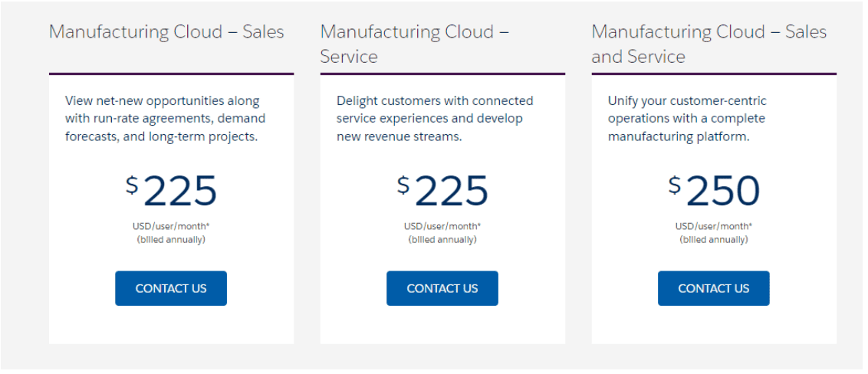Click USD/user/month* label under Sales price
The image size is (868, 374).
pyautogui.click(x=171, y=226)
